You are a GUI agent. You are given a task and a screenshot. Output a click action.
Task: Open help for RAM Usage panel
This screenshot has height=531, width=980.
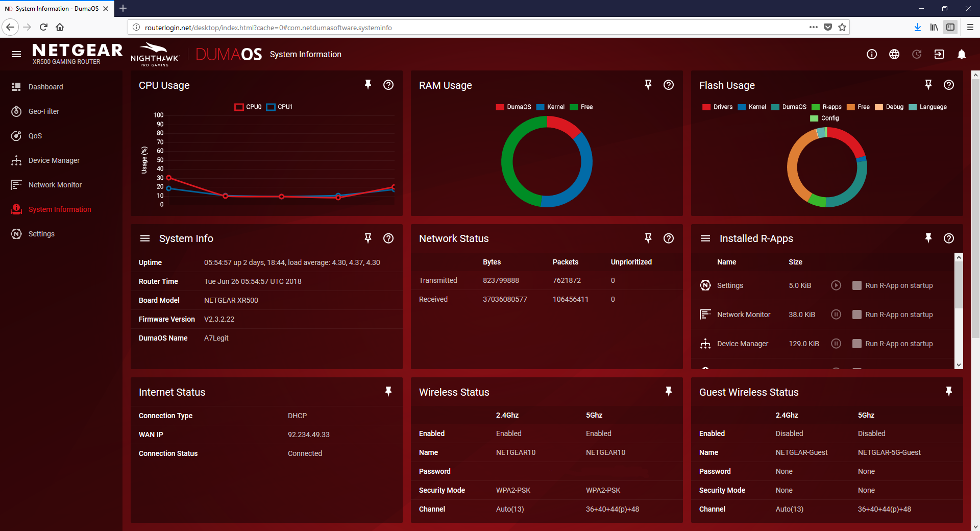pyautogui.click(x=669, y=85)
